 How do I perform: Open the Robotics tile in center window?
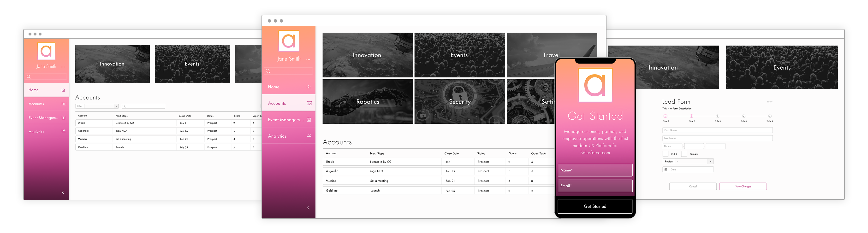click(x=368, y=101)
